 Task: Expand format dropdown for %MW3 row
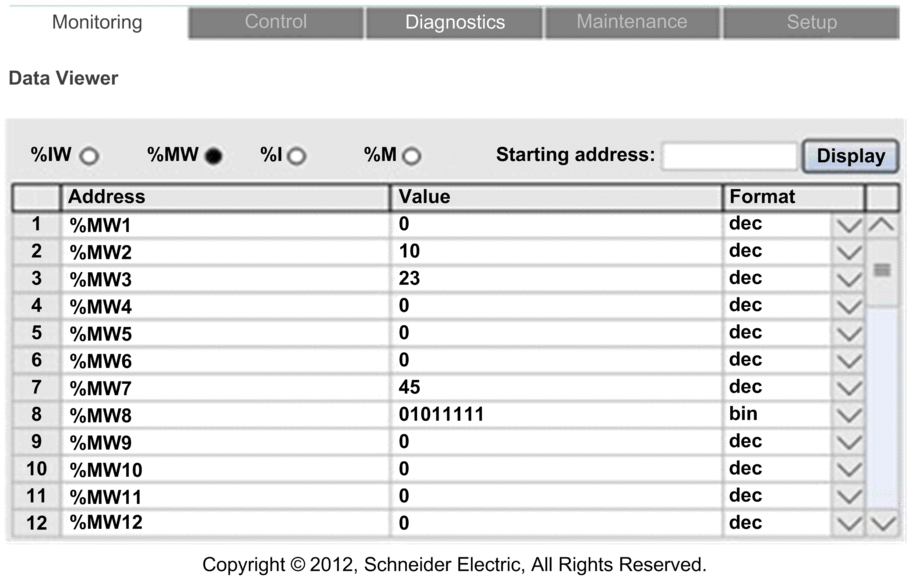(x=849, y=279)
